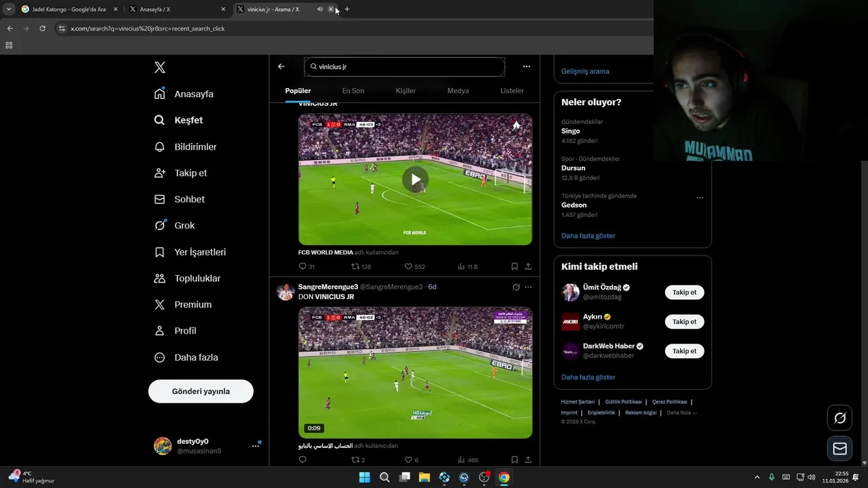Reply to the SangreMerengue3 post

point(302,460)
